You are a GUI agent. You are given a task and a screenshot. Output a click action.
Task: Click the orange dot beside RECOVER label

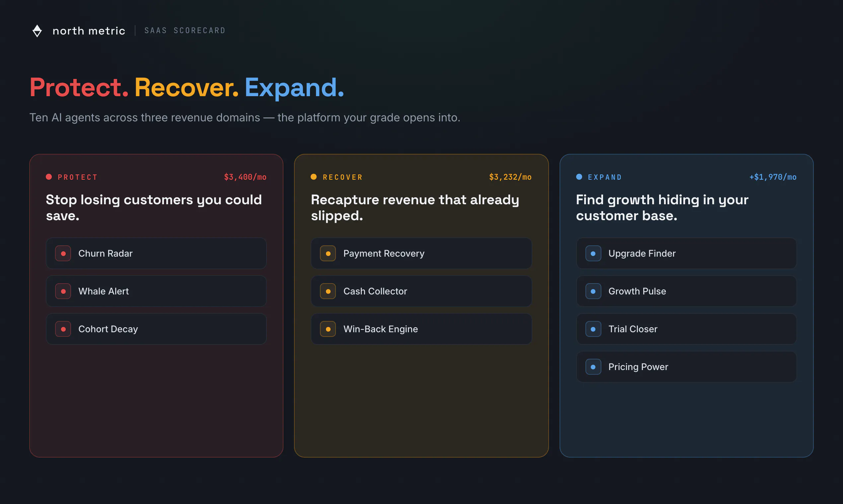coord(314,177)
